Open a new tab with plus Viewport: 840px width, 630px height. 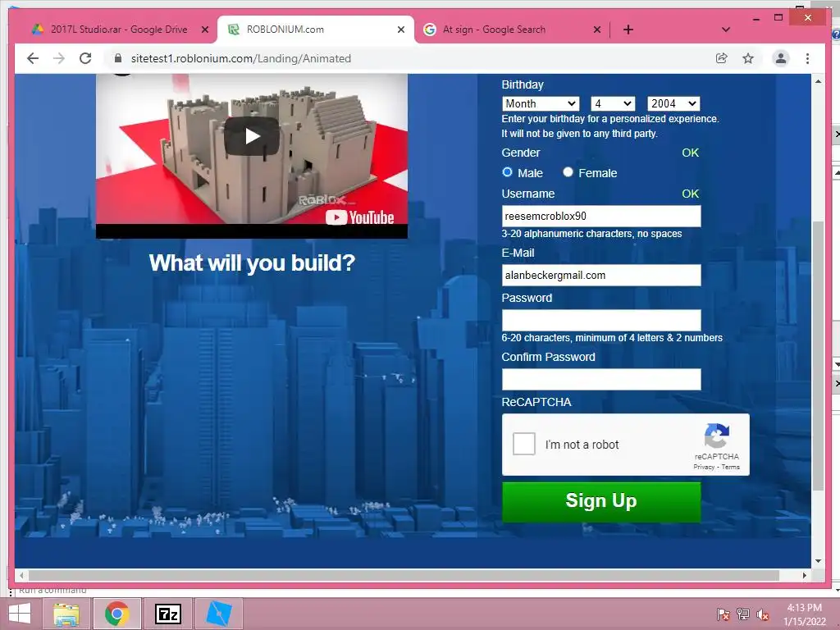point(628,30)
